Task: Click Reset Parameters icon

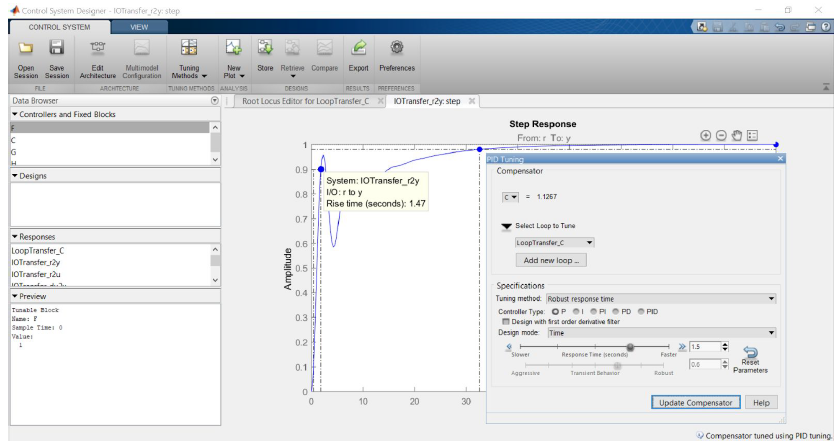Action: (749, 352)
